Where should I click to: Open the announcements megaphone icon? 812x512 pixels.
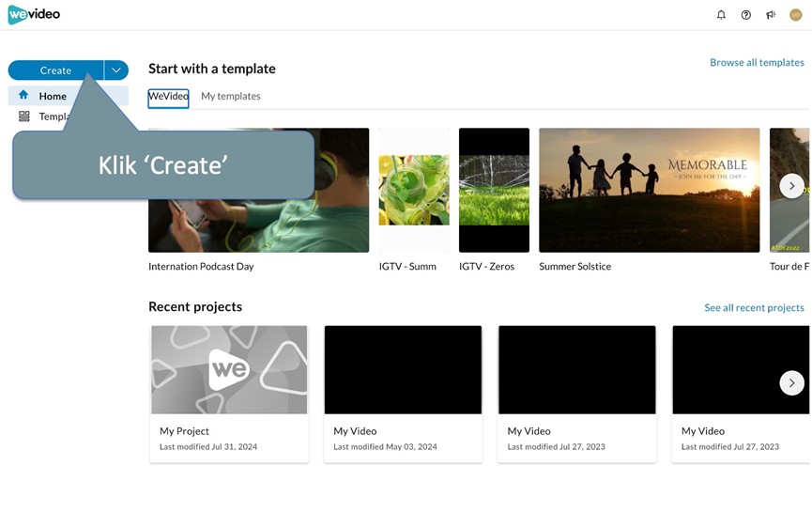(x=771, y=15)
